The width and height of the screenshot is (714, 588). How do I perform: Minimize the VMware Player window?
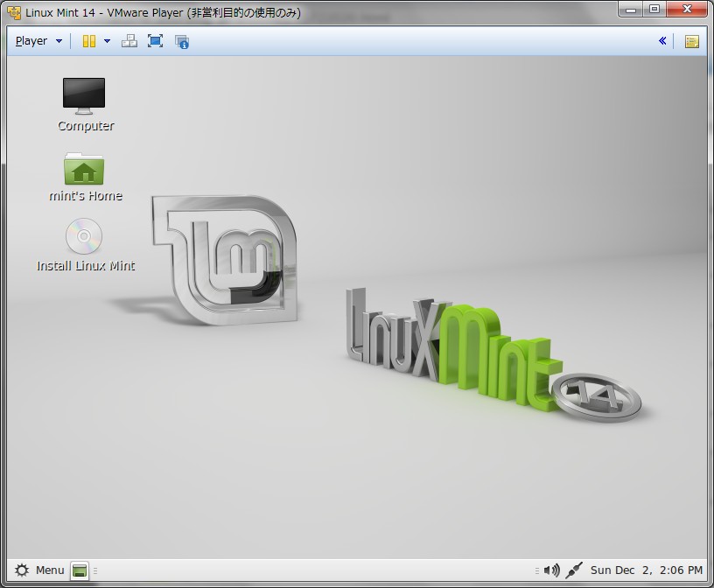[631, 10]
